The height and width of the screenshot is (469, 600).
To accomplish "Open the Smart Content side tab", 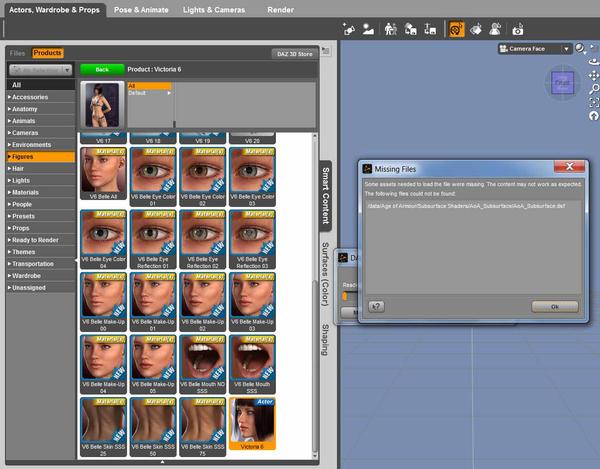I will 325,195.
